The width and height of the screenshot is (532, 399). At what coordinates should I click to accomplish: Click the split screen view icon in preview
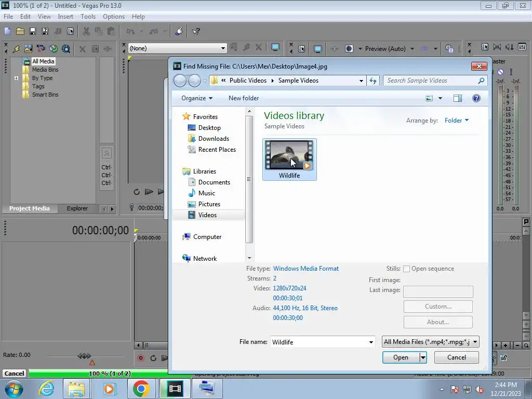349,49
